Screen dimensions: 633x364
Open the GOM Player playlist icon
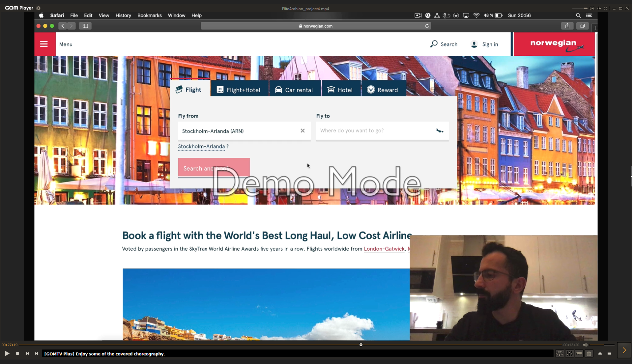pyautogui.click(x=609, y=353)
